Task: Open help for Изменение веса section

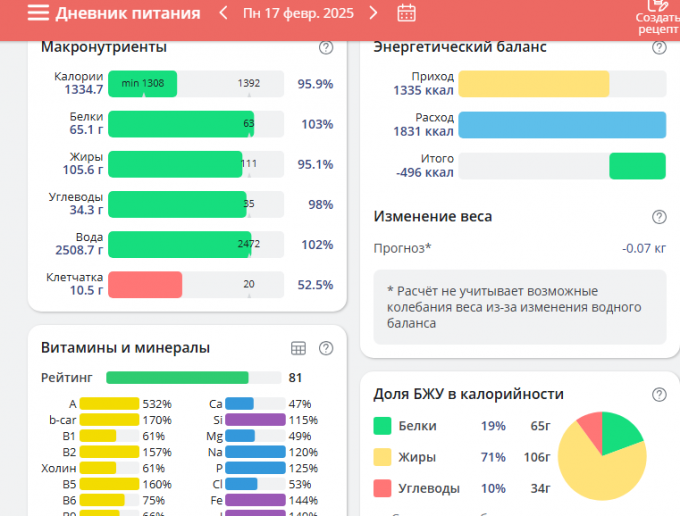Action: [x=658, y=217]
